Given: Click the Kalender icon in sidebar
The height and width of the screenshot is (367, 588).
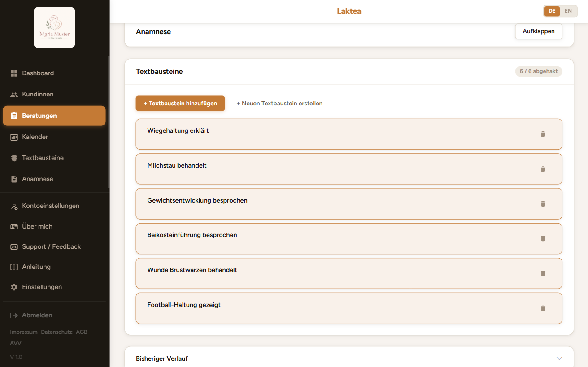Looking at the screenshot, I should pyautogui.click(x=14, y=137).
